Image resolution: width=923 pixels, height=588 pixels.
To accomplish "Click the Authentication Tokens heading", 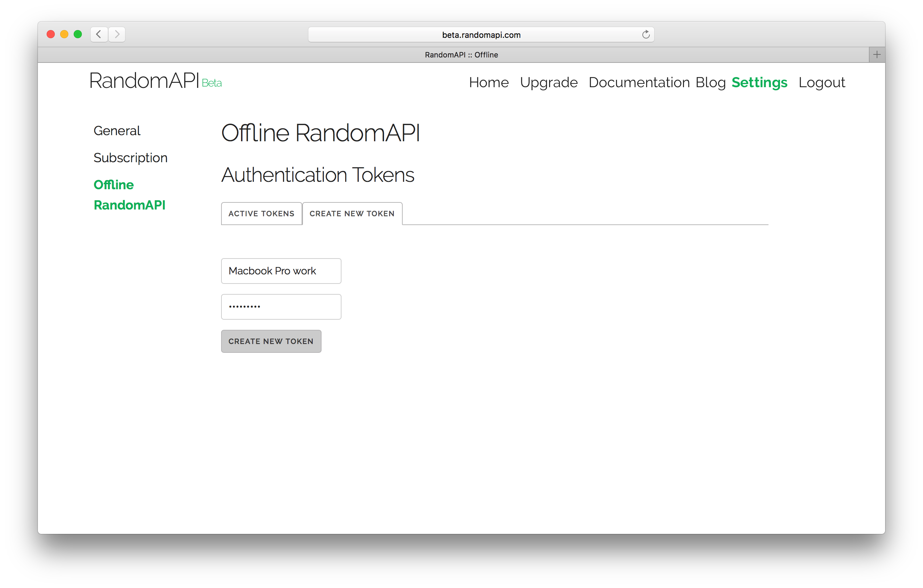I will (317, 175).
